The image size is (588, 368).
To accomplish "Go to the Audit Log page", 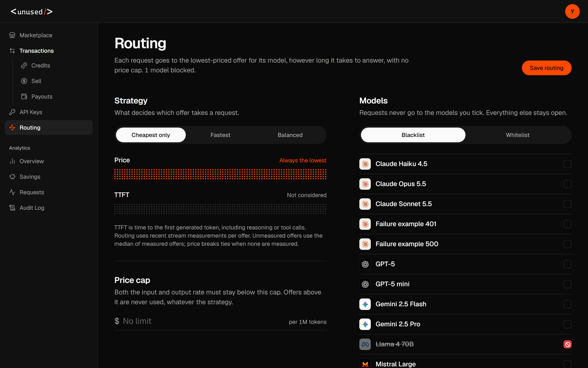I will 49,208.
